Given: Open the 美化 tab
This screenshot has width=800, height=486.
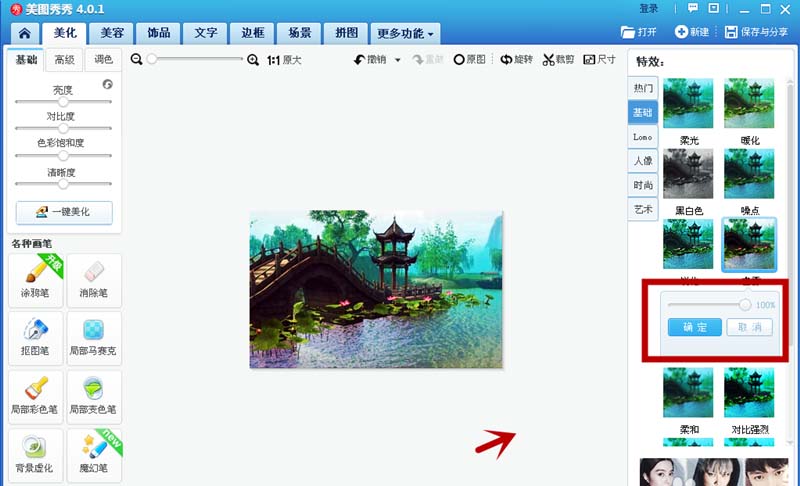Looking at the screenshot, I should point(65,33).
